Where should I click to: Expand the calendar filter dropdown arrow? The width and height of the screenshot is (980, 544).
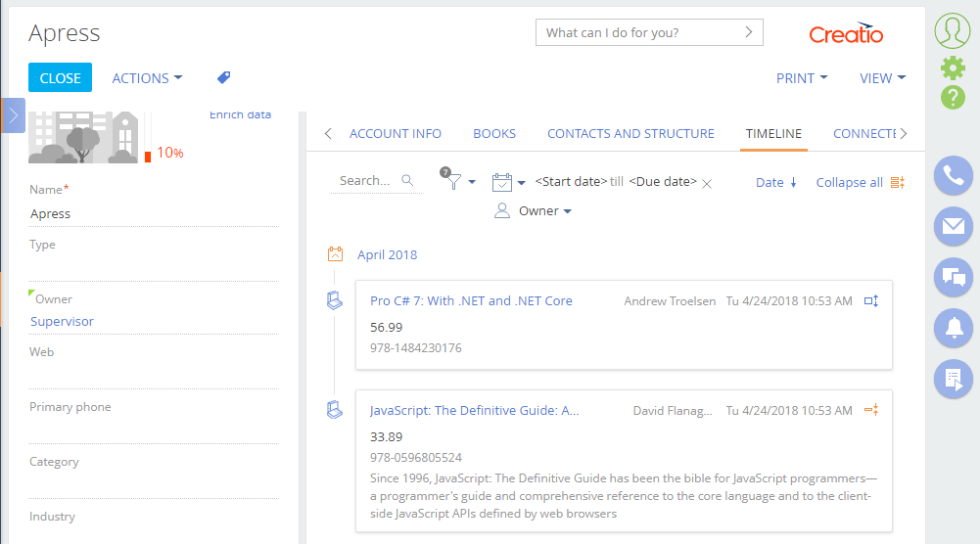point(521,183)
